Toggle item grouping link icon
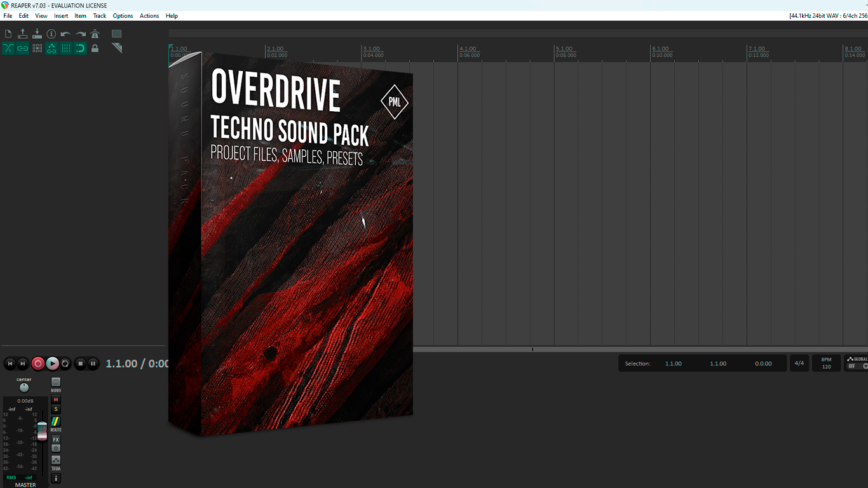 pos(23,48)
